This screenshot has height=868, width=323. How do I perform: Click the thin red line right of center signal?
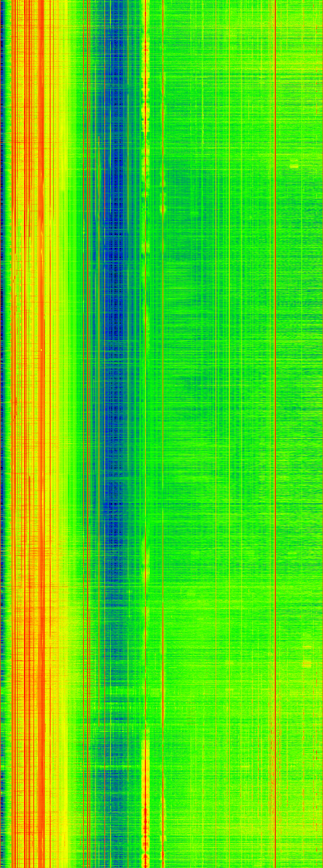[163, 438]
